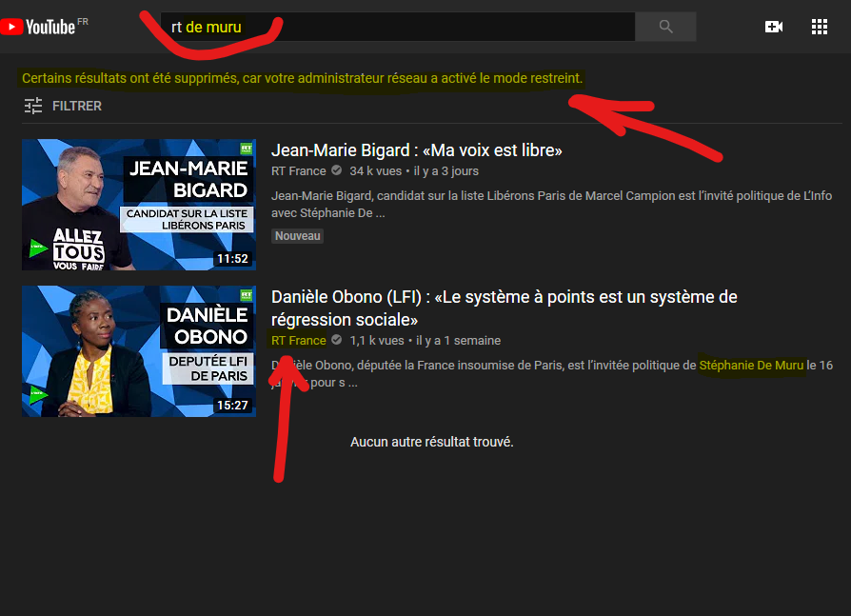
Task: Open title 'Danièle Obono (LFI)' video link
Action: 505,308
